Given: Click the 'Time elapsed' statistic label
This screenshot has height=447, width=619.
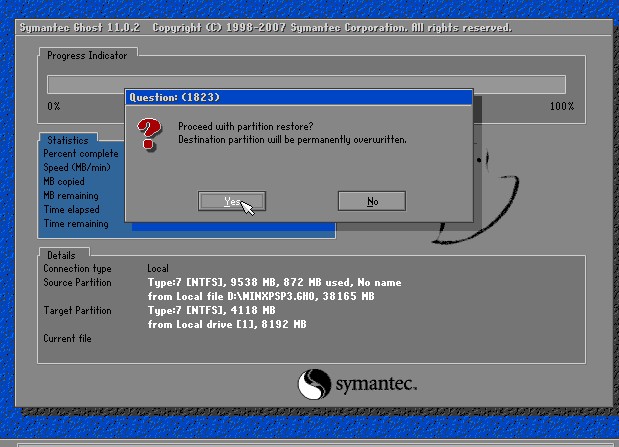Looking at the screenshot, I should pos(71,210).
